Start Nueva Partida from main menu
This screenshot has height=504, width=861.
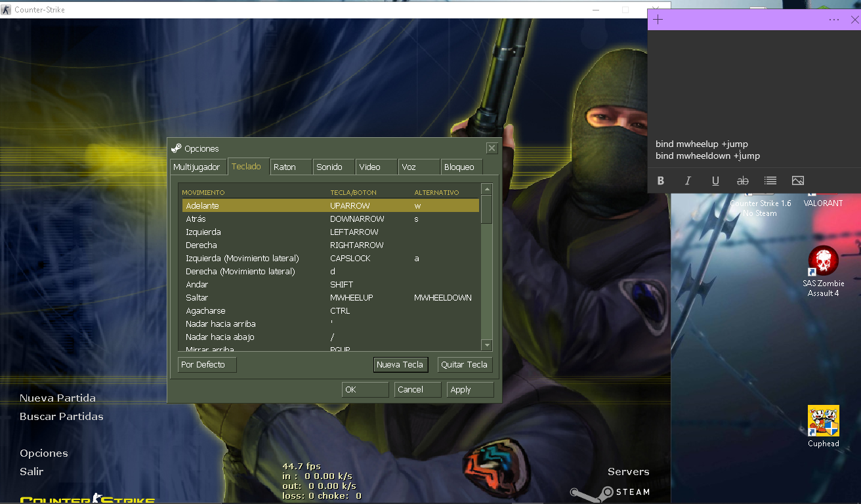(x=58, y=398)
